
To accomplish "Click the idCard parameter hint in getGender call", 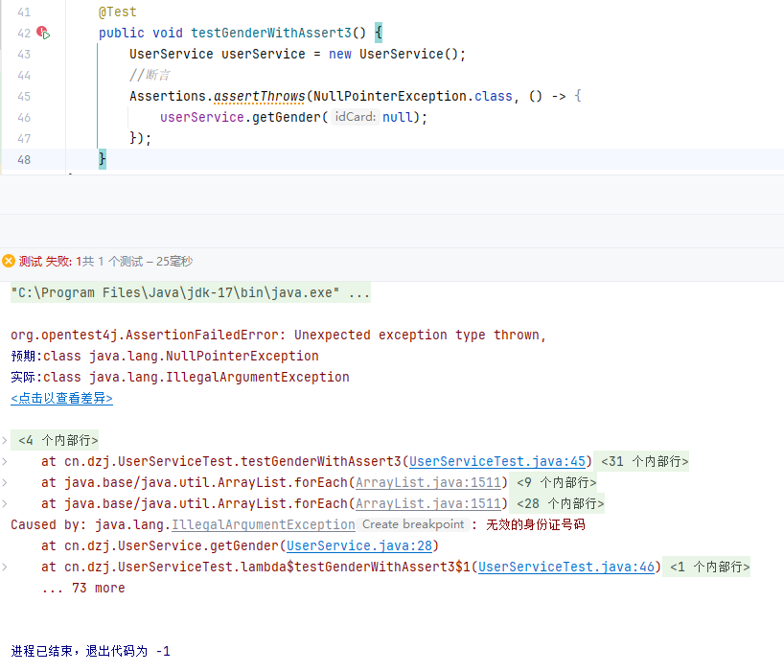I will (355, 118).
